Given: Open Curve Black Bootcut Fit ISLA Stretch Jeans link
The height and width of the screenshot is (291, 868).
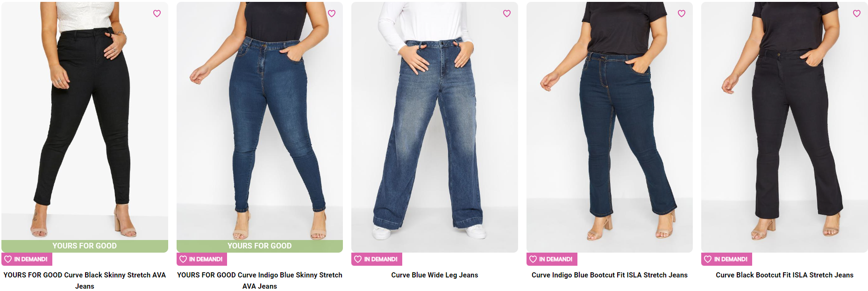Looking at the screenshot, I should [x=784, y=275].
